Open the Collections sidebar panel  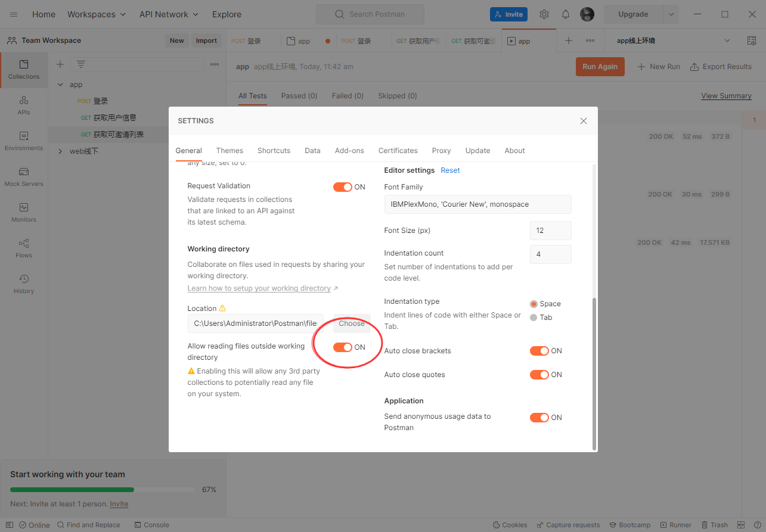point(24,70)
